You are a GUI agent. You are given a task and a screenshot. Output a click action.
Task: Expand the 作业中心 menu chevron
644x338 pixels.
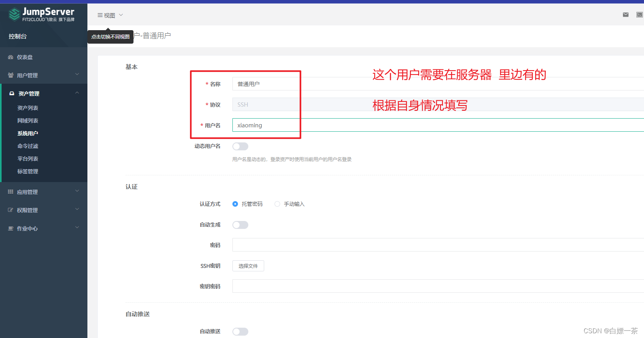click(77, 227)
